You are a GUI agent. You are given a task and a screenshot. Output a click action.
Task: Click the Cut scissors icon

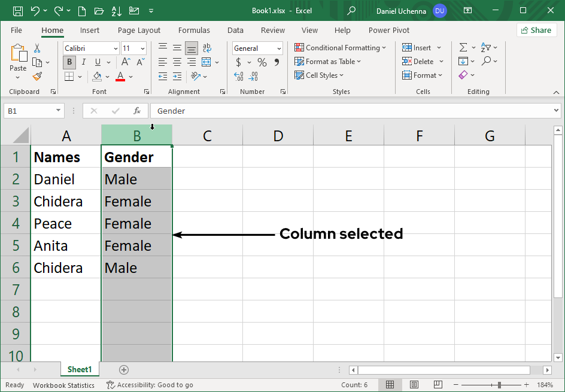(x=37, y=48)
